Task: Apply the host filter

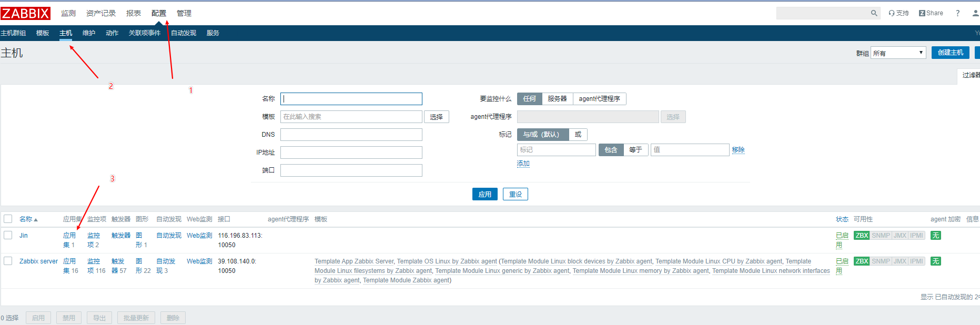Action: point(484,194)
